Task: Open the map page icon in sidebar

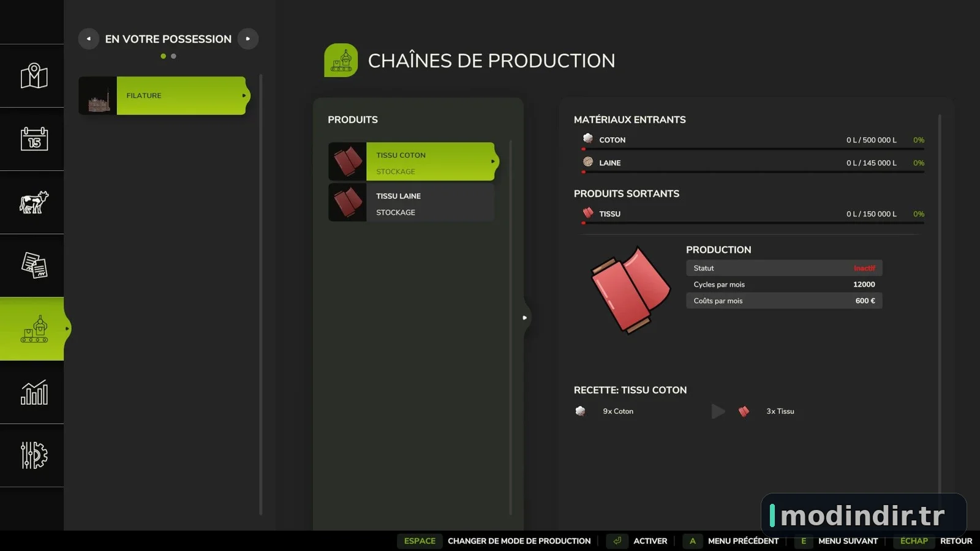Action: [34, 76]
